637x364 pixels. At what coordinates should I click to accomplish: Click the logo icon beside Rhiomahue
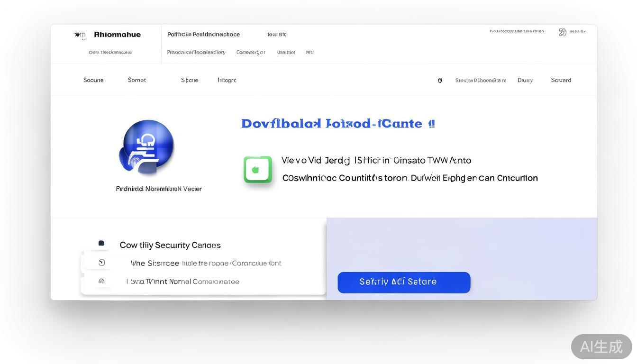point(80,35)
